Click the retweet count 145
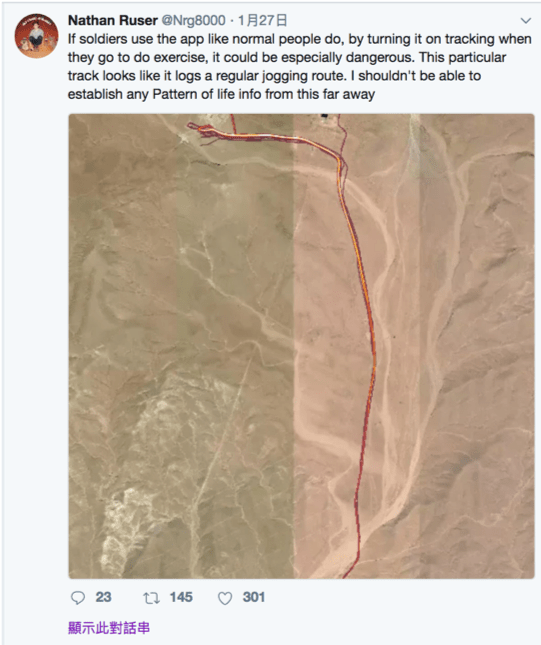The image size is (541, 645). 181,597
